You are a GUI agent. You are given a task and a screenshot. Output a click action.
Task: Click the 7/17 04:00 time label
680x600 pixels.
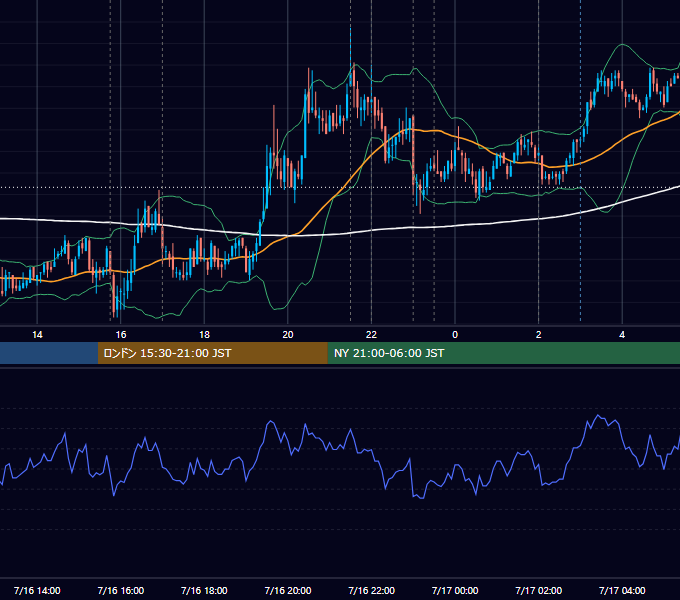click(622, 590)
